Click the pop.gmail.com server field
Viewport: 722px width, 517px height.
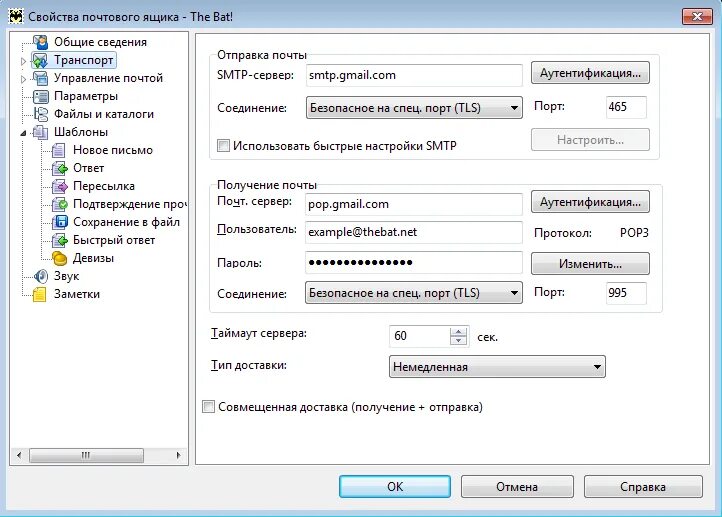[413, 204]
